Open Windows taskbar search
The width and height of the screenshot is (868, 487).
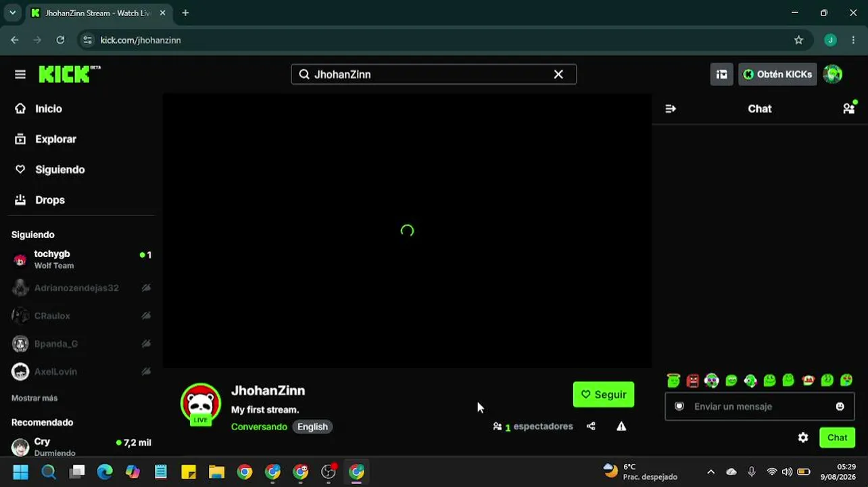49,471
